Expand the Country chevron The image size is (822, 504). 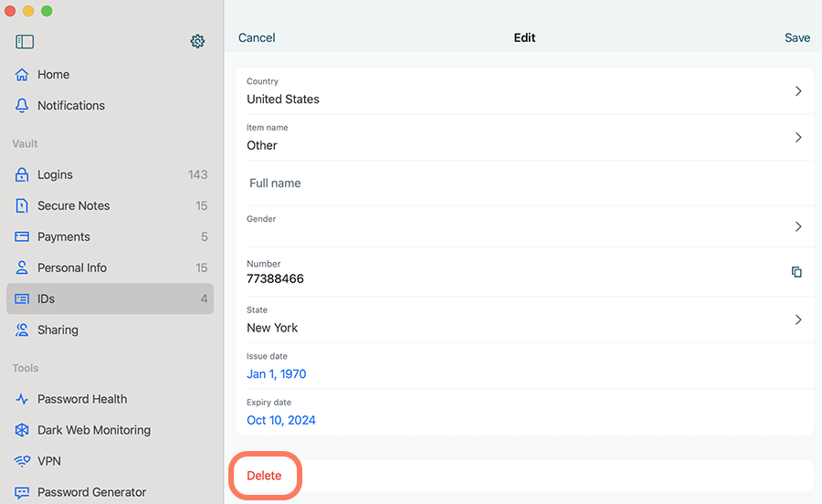(798, 91)
